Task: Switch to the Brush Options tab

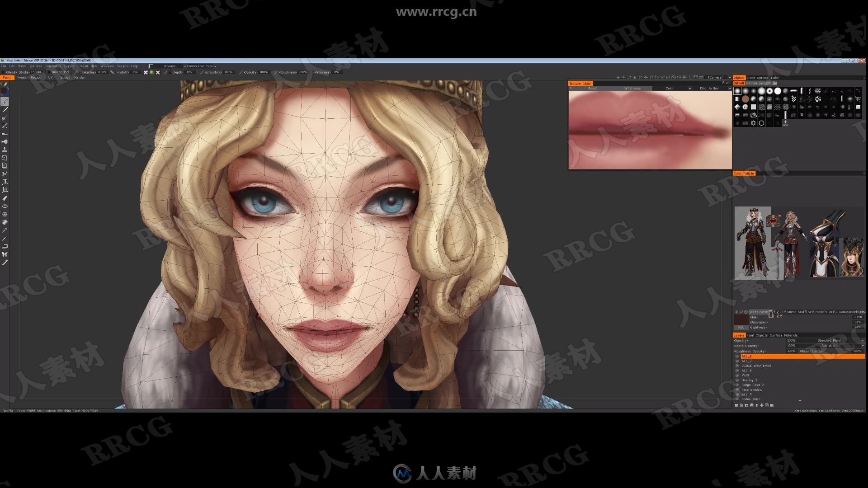Action: coord(757,78)
